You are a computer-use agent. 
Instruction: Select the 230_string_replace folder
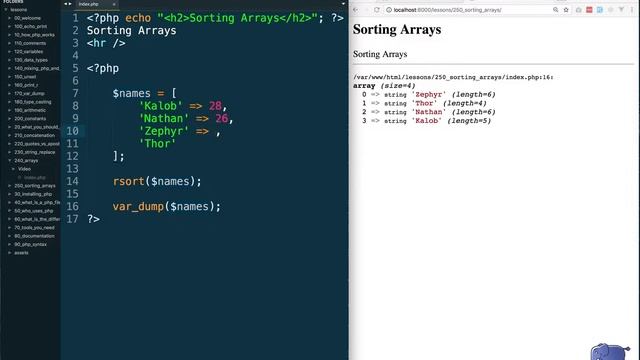click(x=35, y=152)
